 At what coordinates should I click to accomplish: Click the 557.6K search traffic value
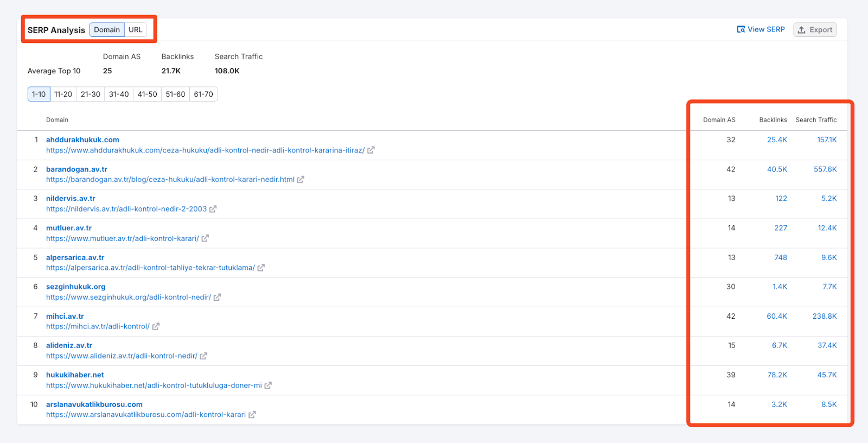coord(825,169)
